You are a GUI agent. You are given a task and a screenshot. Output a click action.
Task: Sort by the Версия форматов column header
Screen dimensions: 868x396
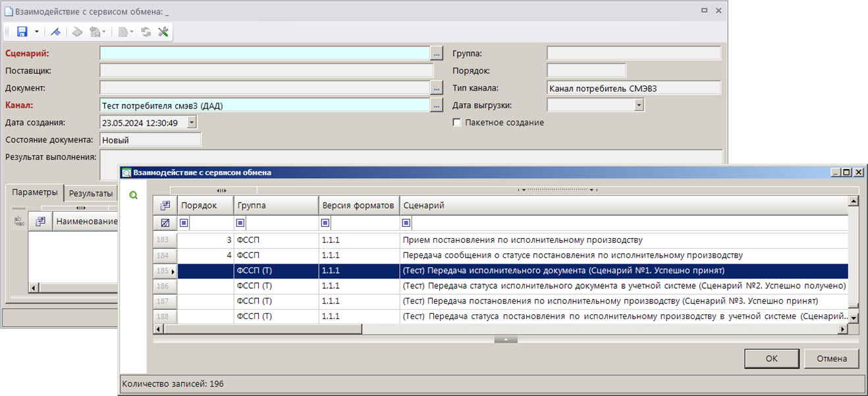click(x=360, y=205)
